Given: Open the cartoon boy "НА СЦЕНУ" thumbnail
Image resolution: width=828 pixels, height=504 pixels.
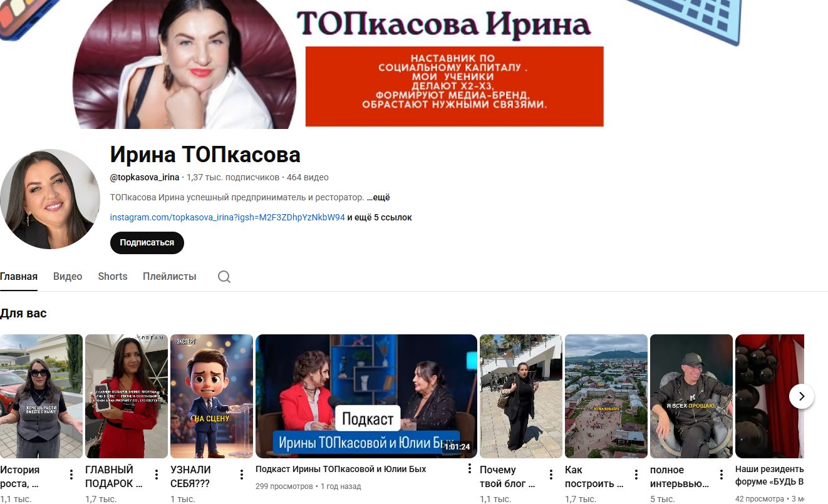Looking at the screenshot, I should click(x=212, y=396).
